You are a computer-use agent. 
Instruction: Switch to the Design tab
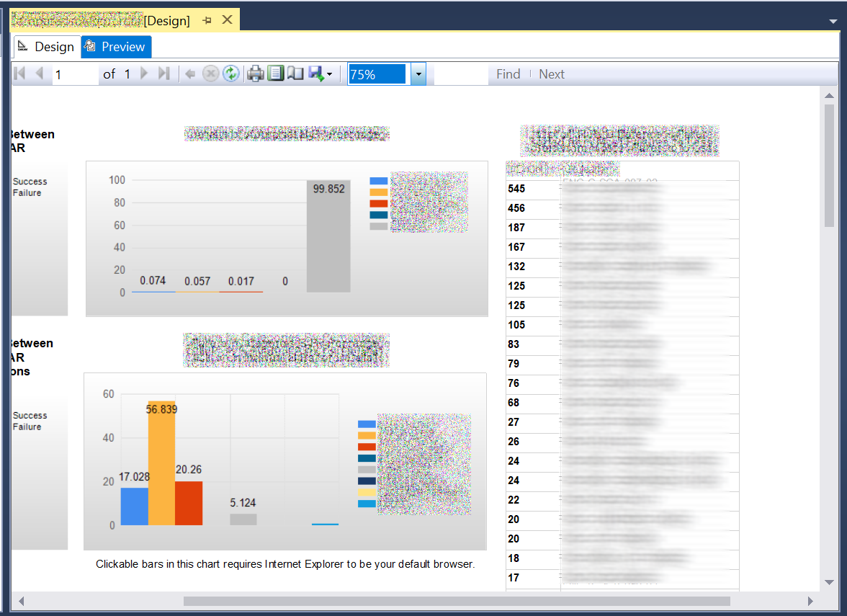[x=46, y=47]
